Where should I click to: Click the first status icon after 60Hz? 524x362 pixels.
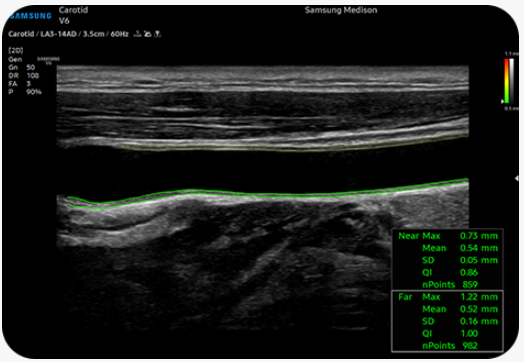(137, 34)
